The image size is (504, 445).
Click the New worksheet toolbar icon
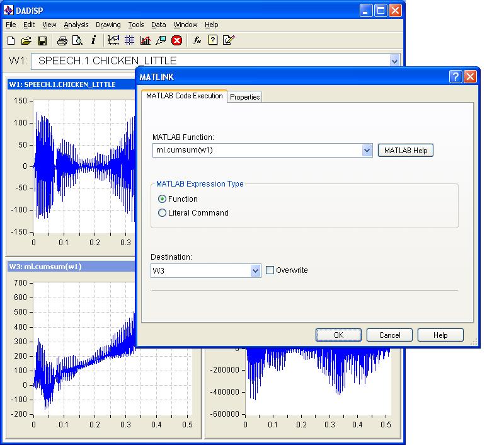point(11,40)
